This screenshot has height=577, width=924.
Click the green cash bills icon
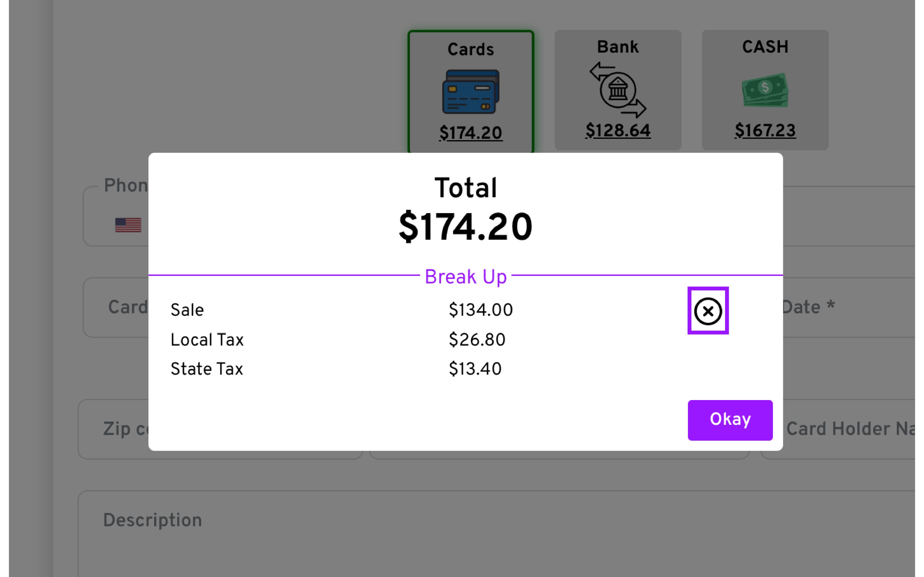point(765,90)
